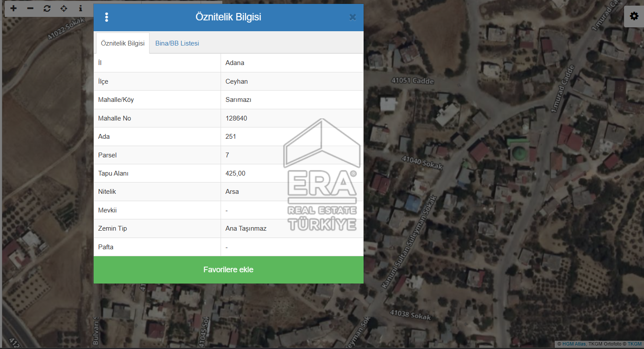Select the Ana Taşınmaz value

click(x=246, y=228)
